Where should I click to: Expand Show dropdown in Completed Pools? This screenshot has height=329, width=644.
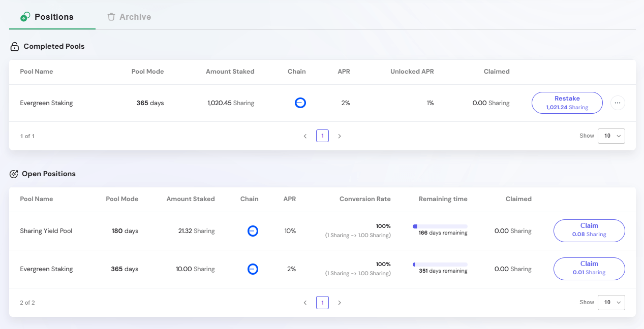pos(611,136)
